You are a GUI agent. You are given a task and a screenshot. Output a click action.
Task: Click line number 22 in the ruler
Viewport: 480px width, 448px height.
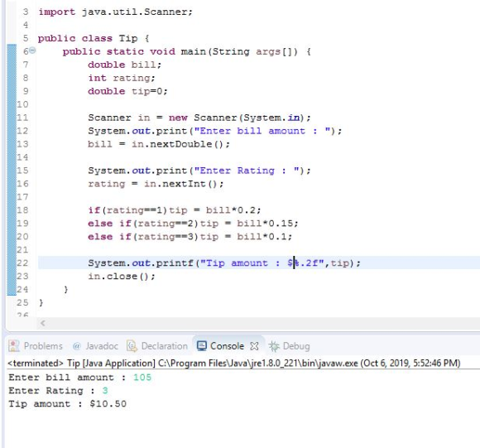tap(22, 263)
